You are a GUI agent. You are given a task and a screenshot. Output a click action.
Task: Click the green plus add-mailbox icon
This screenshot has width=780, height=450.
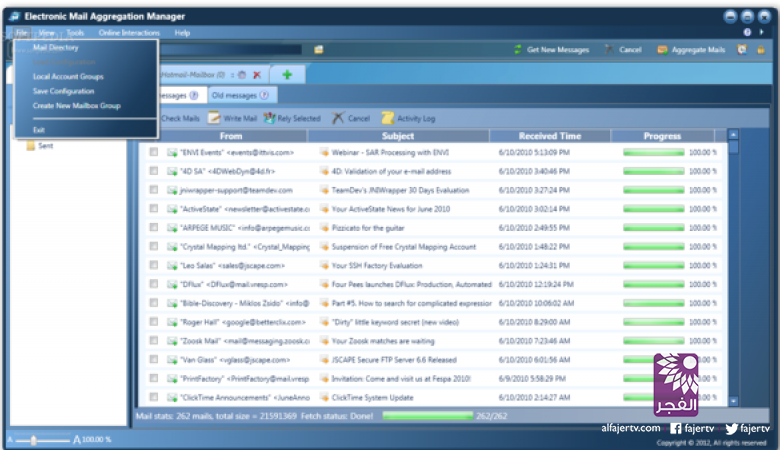[287, 75]
